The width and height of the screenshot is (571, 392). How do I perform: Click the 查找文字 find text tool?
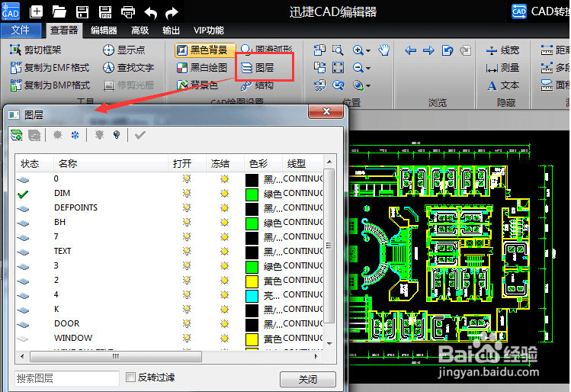(128, 67)
